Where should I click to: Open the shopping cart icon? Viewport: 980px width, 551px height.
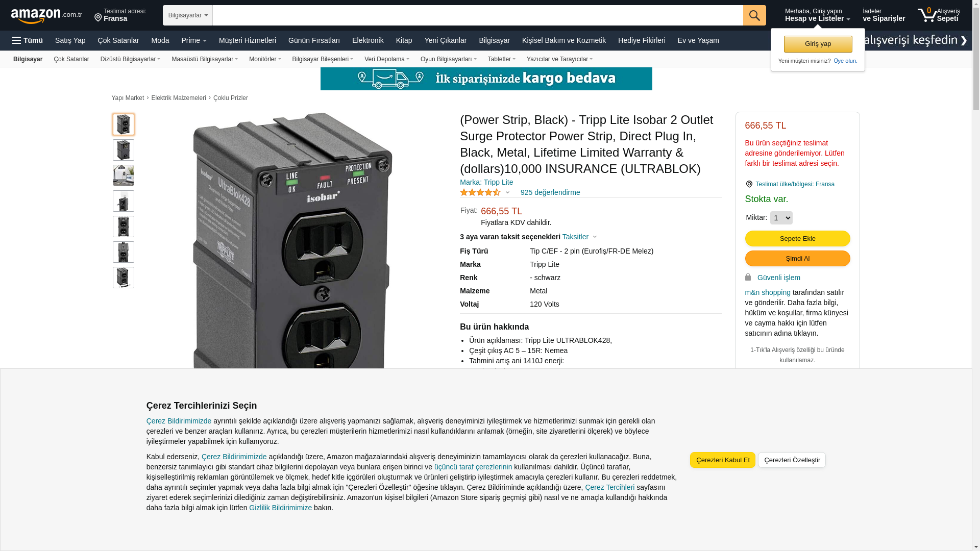(x=927, y=15)
